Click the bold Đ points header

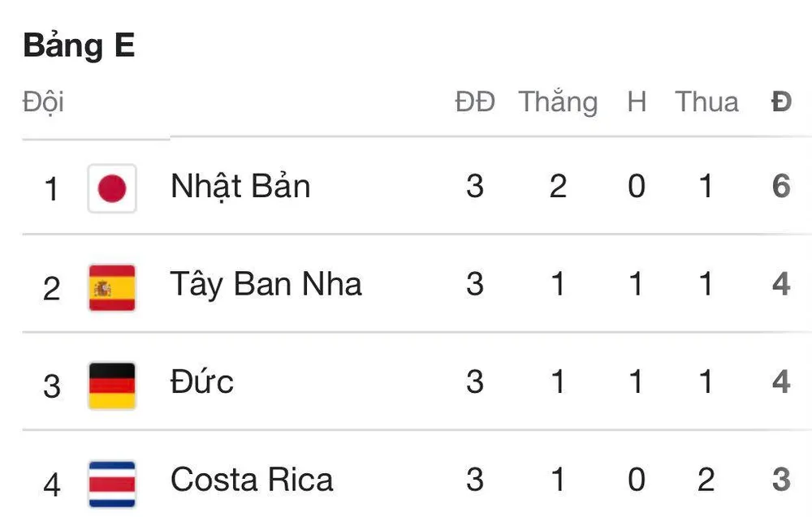781,102
